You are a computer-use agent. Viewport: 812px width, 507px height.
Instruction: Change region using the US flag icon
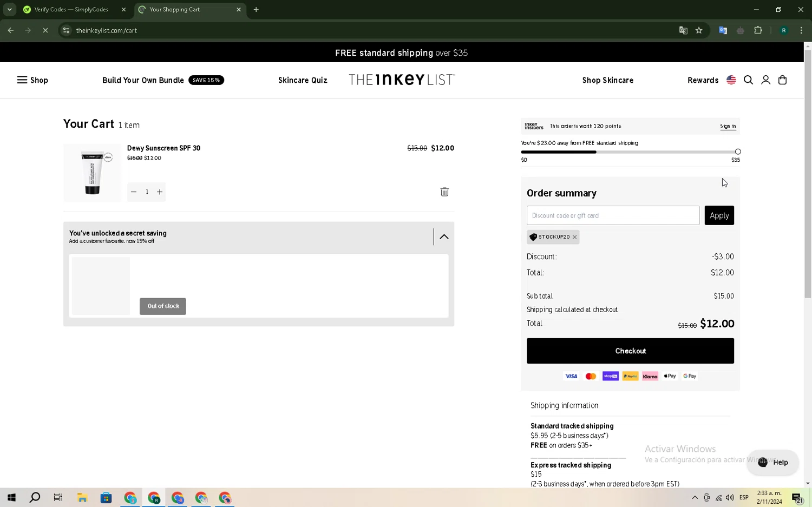[x=731, y=80]
